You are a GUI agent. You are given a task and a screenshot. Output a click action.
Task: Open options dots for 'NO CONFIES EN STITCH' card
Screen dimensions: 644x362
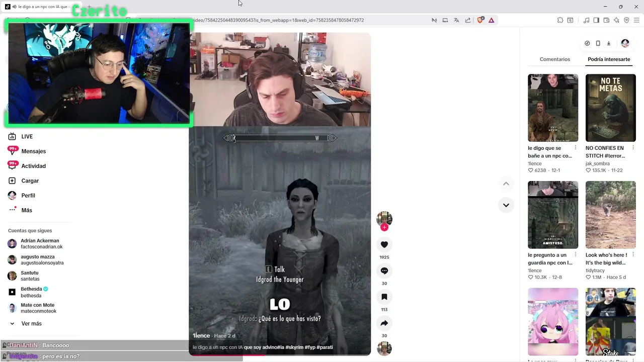pyautogui.click(x=633, y=148)
